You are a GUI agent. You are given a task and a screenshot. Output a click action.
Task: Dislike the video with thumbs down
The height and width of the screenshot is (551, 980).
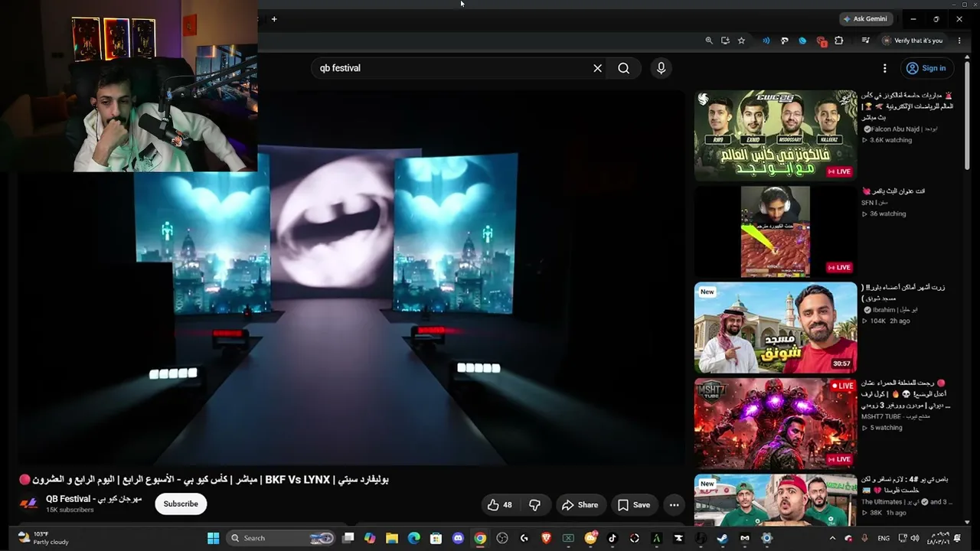[x=535, y=505]
